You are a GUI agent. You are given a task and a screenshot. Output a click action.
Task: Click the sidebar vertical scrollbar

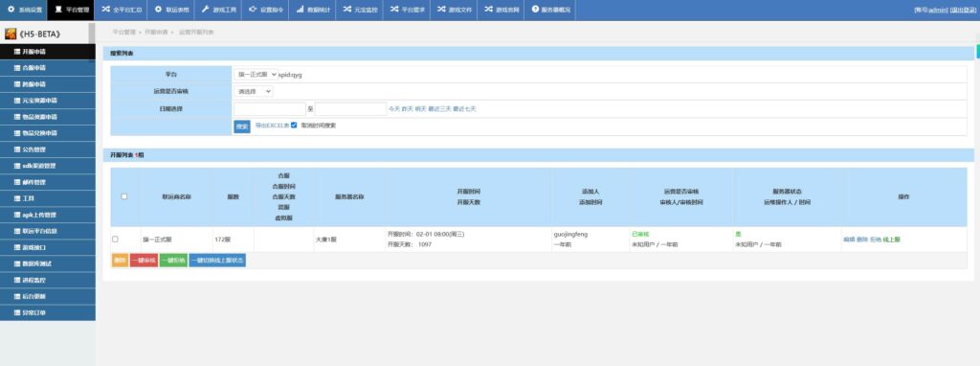(x=92, y=34)
